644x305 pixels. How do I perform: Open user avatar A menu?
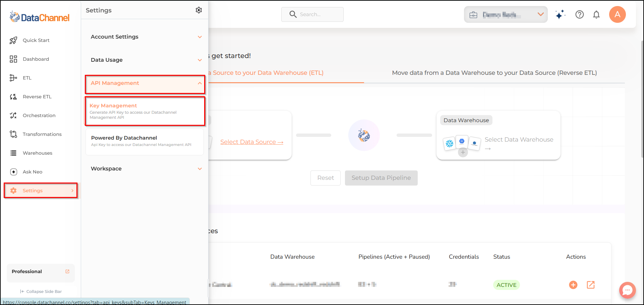pyautogui.click(x=618, y=14)
